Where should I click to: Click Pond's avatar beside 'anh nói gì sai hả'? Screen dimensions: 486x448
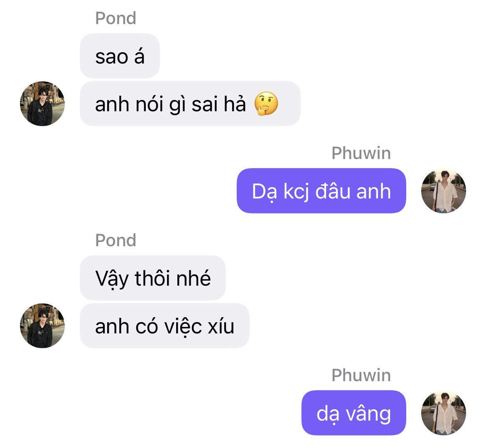click(42, 104)
